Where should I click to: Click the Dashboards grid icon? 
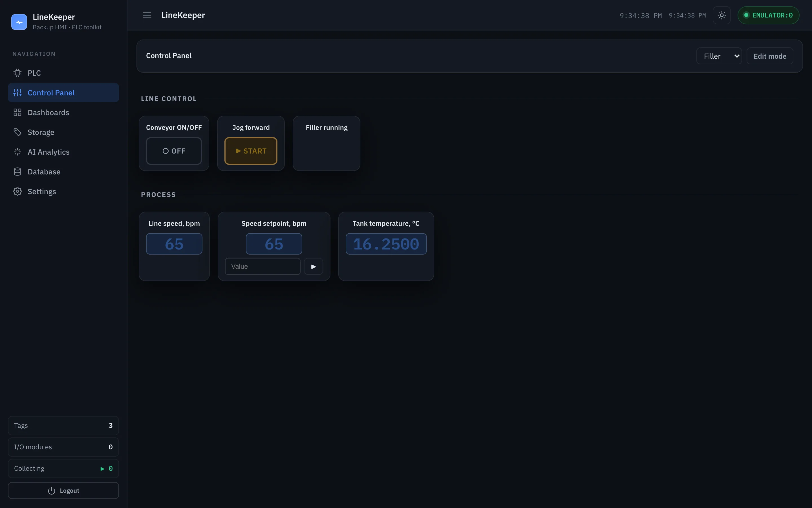coord(17,113)
